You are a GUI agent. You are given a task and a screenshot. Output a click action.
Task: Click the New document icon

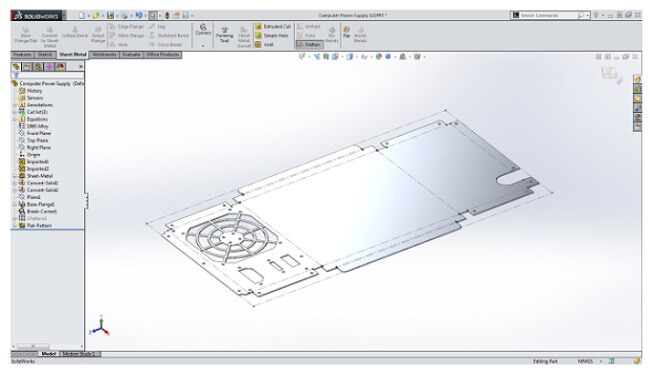(82, 15)
